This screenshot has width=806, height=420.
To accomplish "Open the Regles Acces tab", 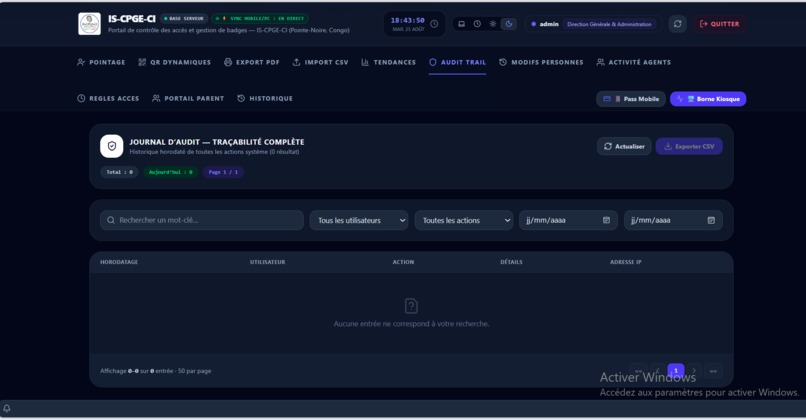I will click(x=108, y=98).
